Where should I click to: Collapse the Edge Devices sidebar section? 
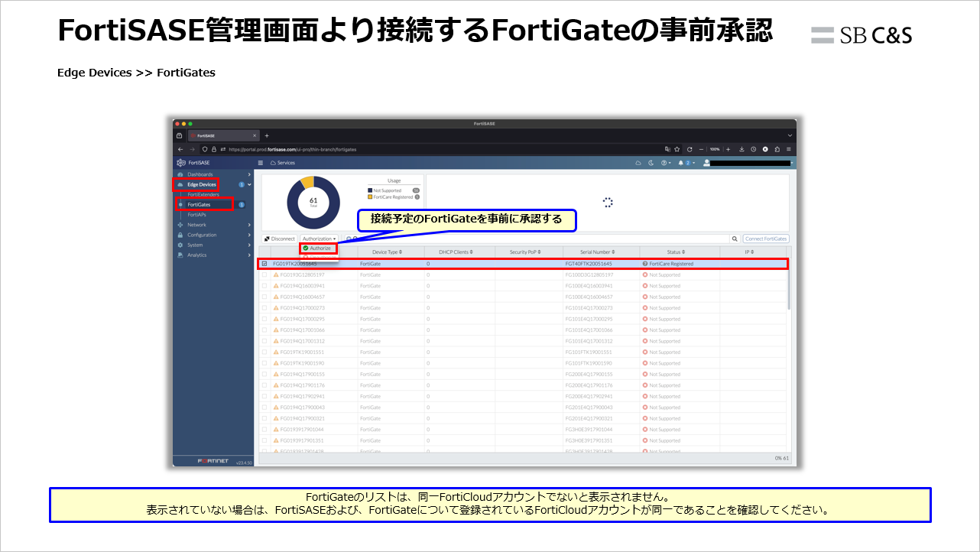249,184
